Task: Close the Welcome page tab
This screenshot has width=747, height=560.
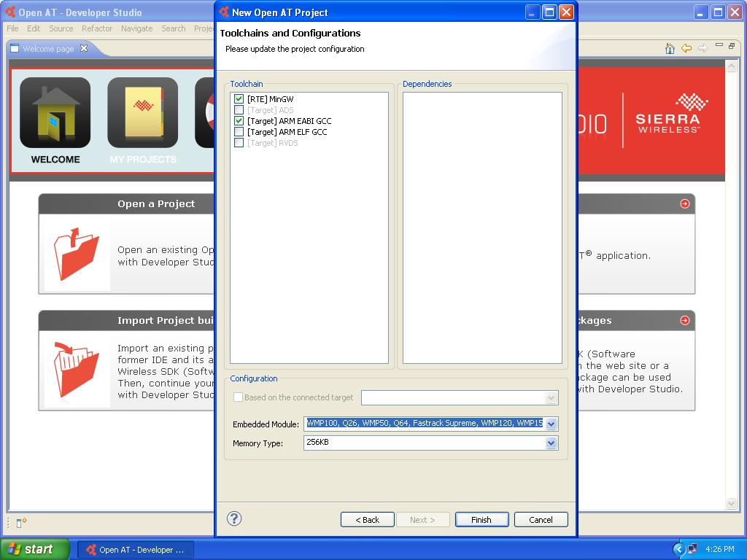Action: 84,48
